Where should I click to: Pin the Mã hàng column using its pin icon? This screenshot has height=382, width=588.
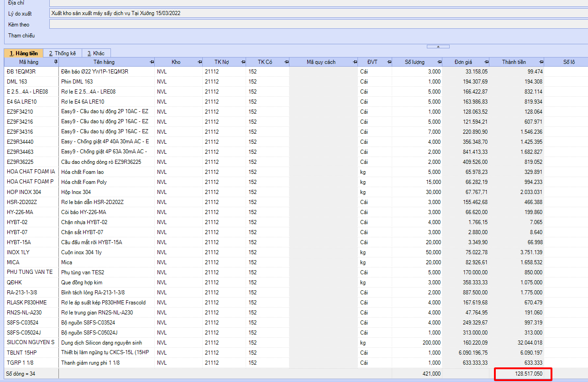tap(56, 62)
